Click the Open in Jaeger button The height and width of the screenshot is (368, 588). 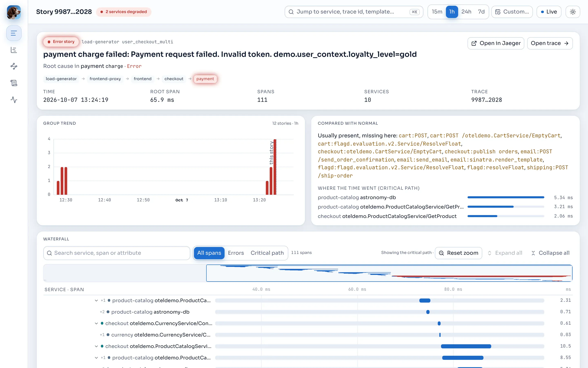496,43
